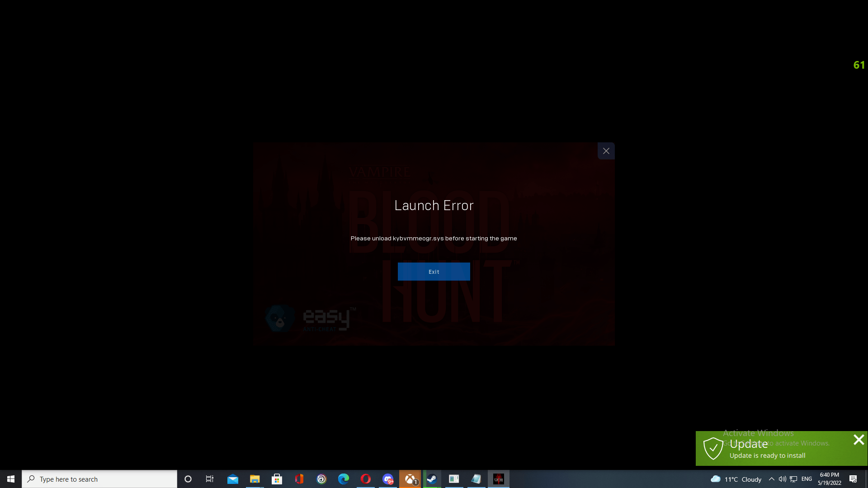This screenshot has height=488, width=868.
Task: Click the 'Type here to search' box
Action: pos(99,479)
